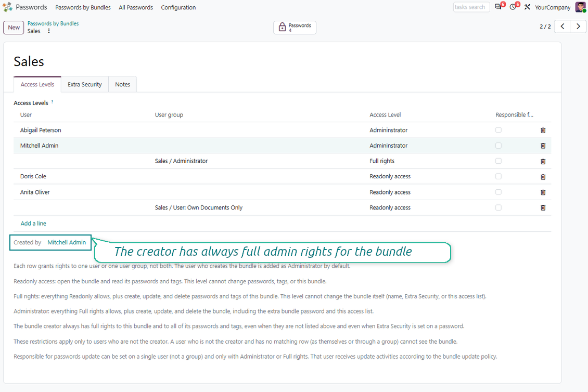The height and width of the screenshot is (392, 588).
Task: Toggle Responsible checkbox for Doris Cole
Action: click(x=498, y=176)
